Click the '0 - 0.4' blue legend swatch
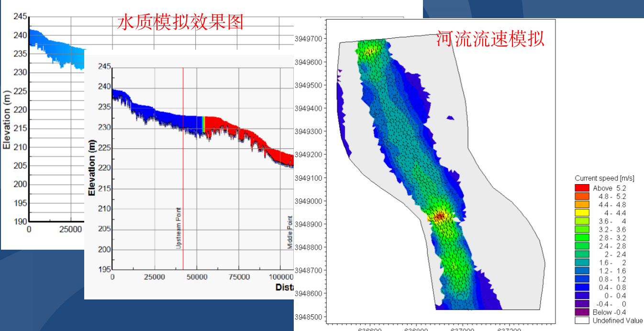 582,296
